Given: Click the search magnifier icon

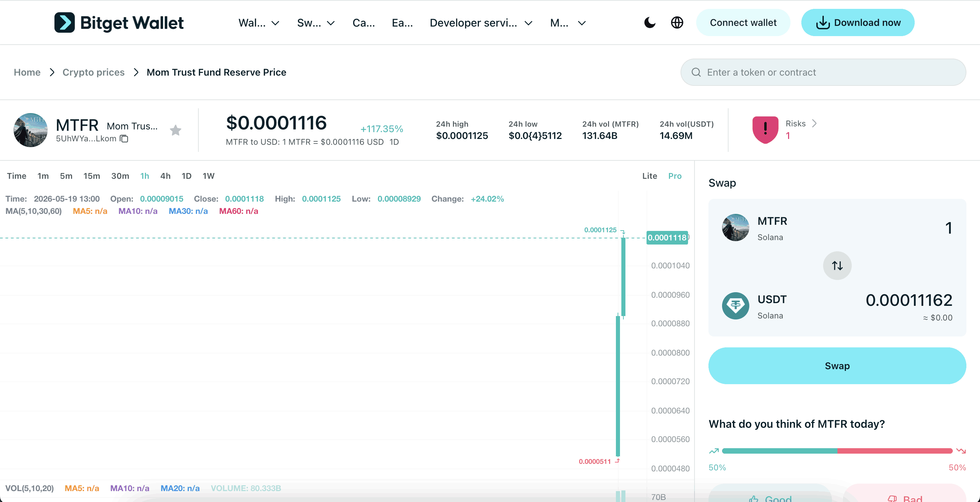Looking at the screenshot, I should pyautogui.click(x=696, y=72).
